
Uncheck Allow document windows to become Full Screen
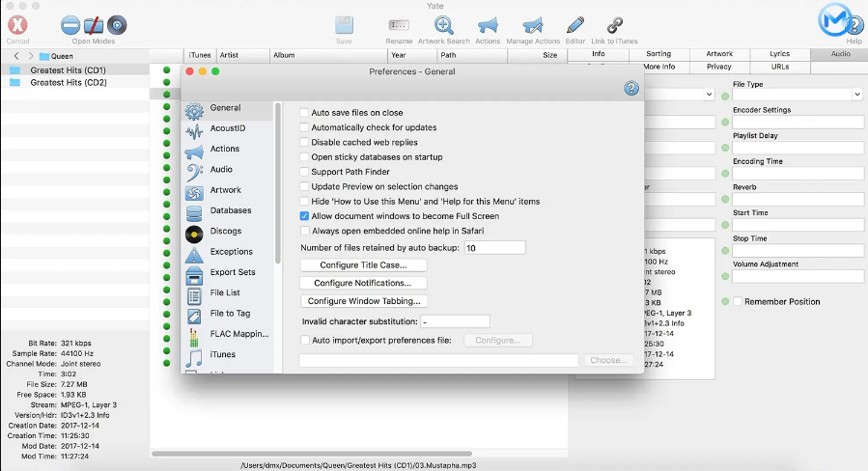click(304, 216)
